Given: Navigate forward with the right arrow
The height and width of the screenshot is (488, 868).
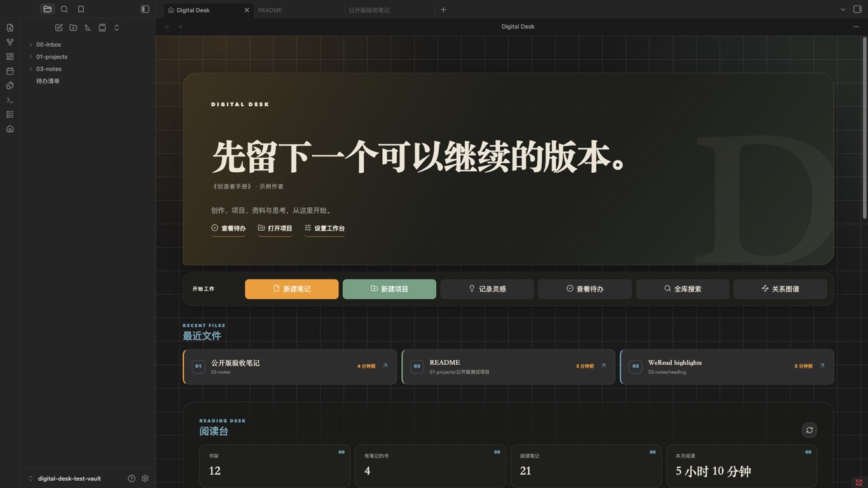Looking at the screenshot, I should coord(180,27).
